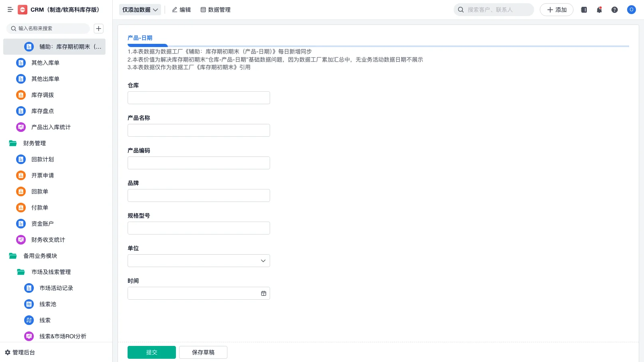This screenshot has width=644, height=362.
Task: Open 财务收支统计 report icon
Action: [x=21, y=240]
